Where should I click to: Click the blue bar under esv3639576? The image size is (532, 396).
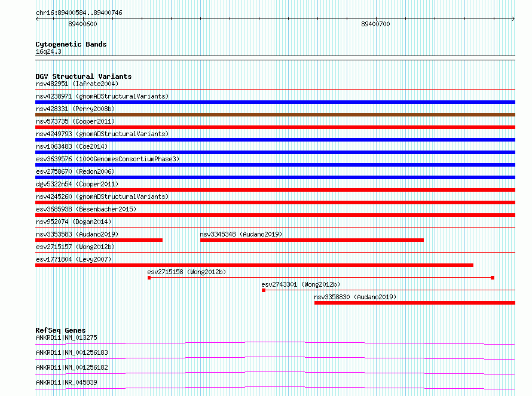click(x=275, y=165)
